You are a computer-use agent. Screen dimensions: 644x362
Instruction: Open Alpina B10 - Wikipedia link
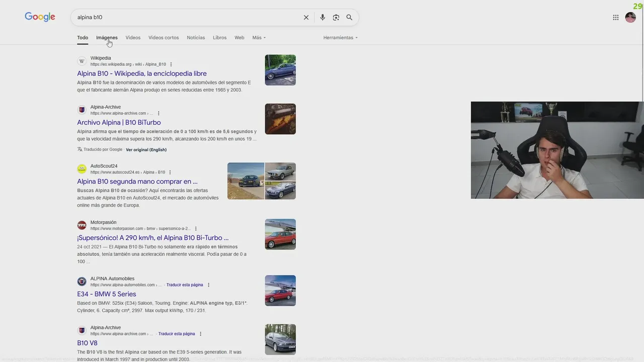pos(142,73)
